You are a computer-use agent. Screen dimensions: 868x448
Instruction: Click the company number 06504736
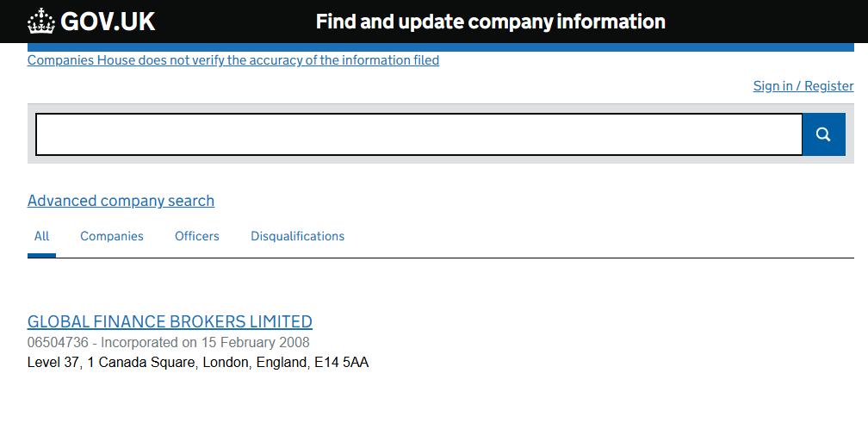point(58,342)
